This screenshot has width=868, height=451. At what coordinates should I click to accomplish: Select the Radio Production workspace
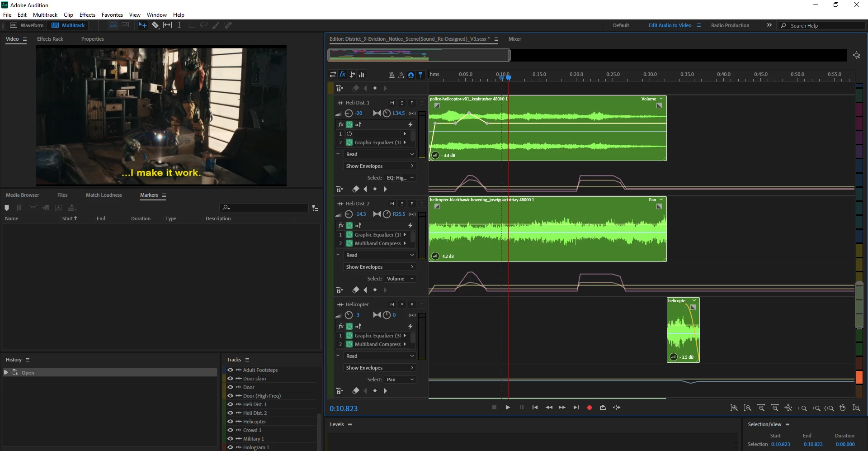[730, 25]
